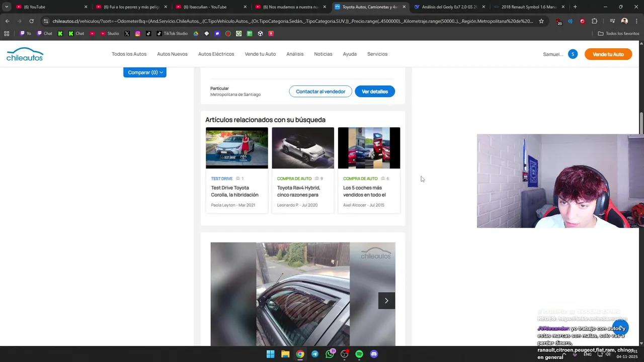This screenshot has height=362, width=644.
Task: Show next photo in car listing carousel
Action: (x=386, y=301)
